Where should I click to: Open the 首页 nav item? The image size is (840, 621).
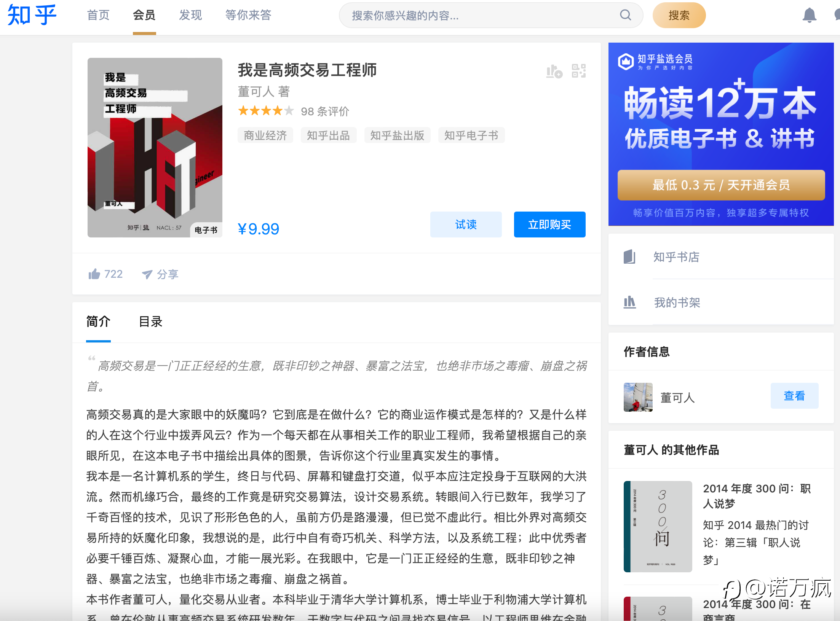(98, 15)
